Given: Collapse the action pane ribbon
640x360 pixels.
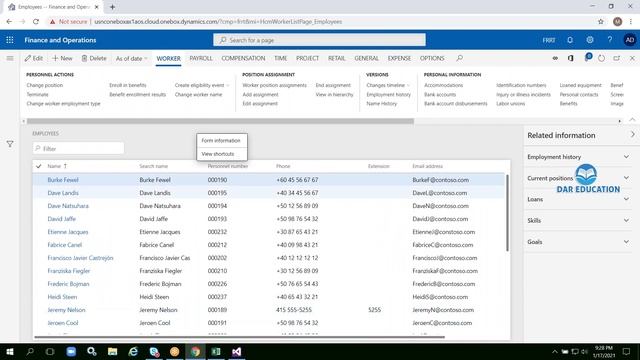Looking at the screenshot, I should click(x=632, y=120).
